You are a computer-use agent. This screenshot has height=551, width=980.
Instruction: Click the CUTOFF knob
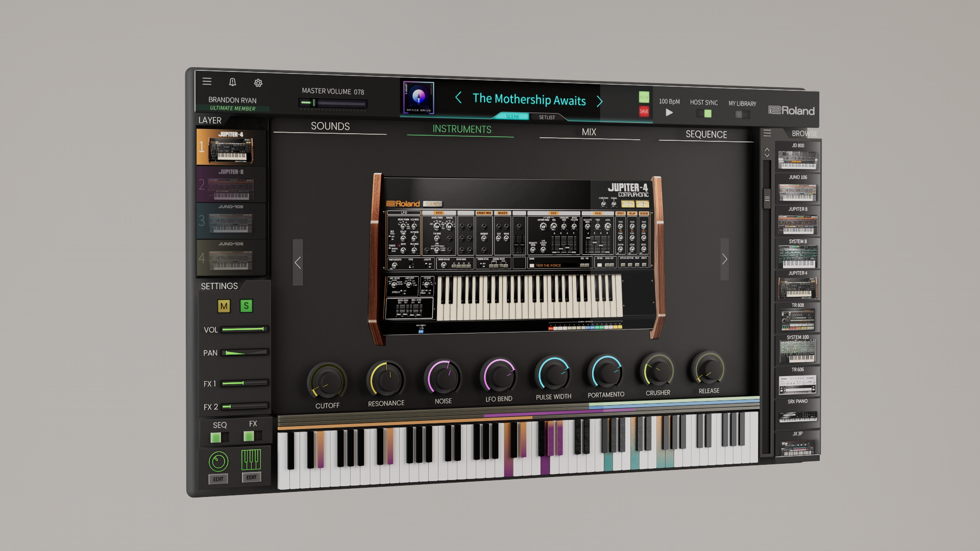(x=327, y=382)
